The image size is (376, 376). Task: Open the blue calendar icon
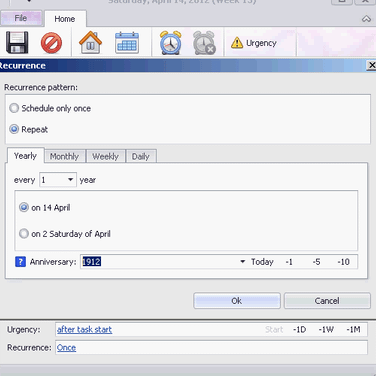(127, 43)
